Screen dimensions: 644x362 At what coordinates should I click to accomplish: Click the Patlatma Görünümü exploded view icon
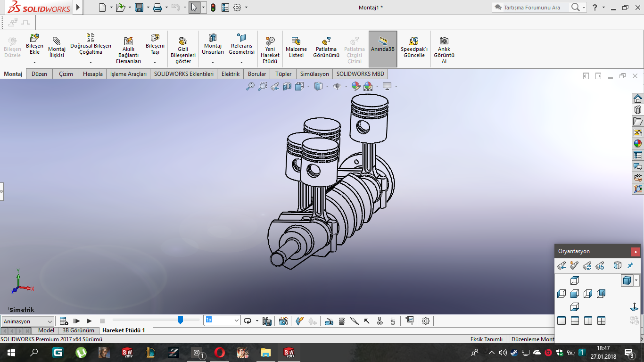(x=326, y=41)
